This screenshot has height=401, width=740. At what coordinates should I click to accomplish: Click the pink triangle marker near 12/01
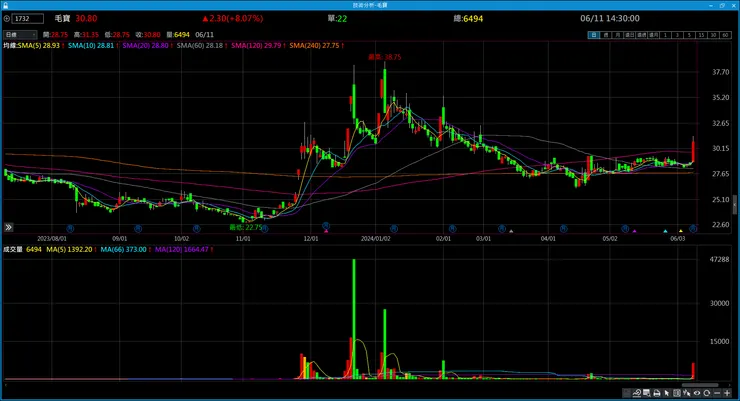[x=326, y=231]
